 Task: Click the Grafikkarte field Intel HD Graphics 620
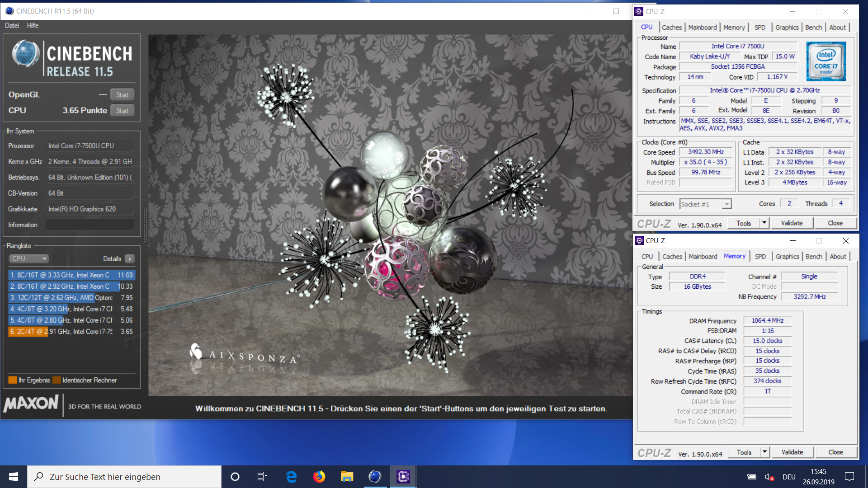(90, 209)
